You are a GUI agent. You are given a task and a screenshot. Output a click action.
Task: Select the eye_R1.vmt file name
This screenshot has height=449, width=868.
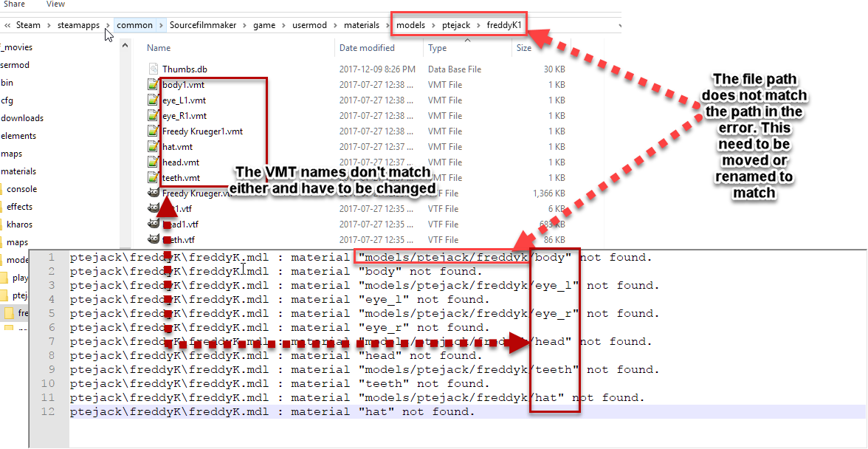(x=185, y=116)
